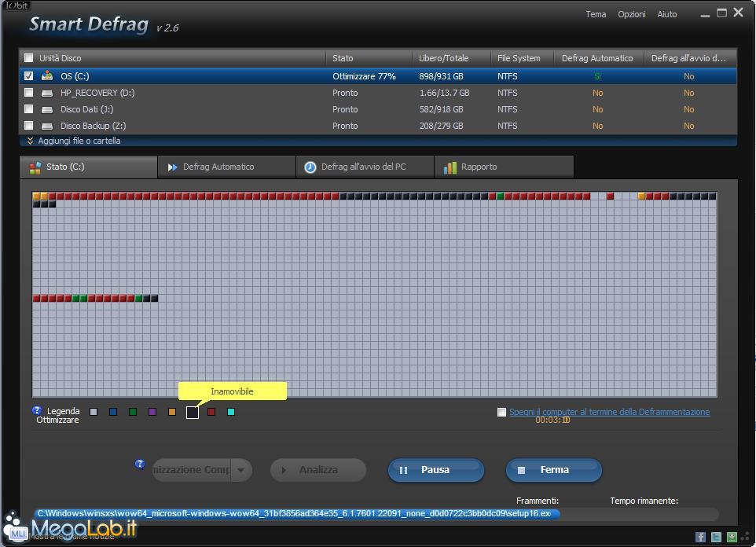Check the Disco Dati (J:) checkbox
This screenshot has width=756, height=547.
(x=29, y=109)
